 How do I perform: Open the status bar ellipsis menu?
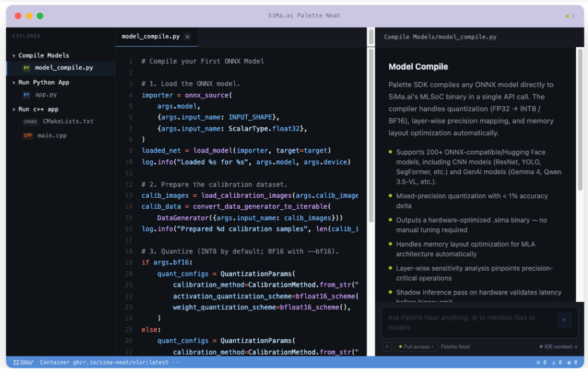tap(177, 362)
